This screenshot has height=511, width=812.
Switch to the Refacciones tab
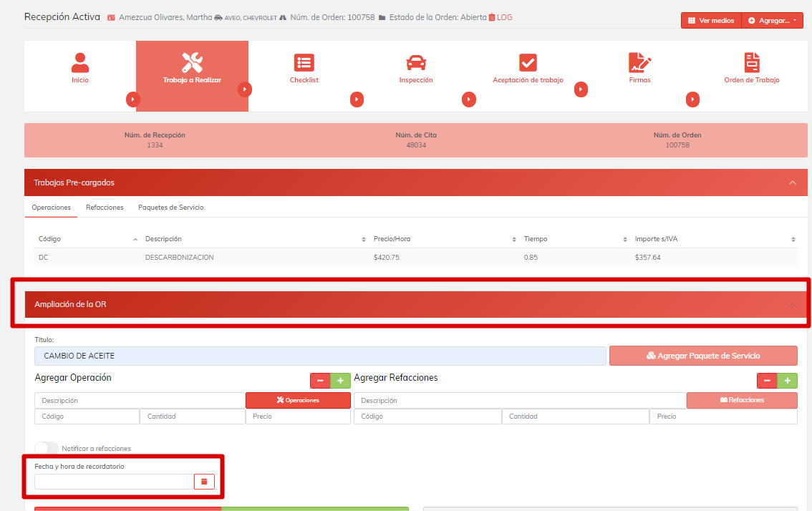pos(105,208)
